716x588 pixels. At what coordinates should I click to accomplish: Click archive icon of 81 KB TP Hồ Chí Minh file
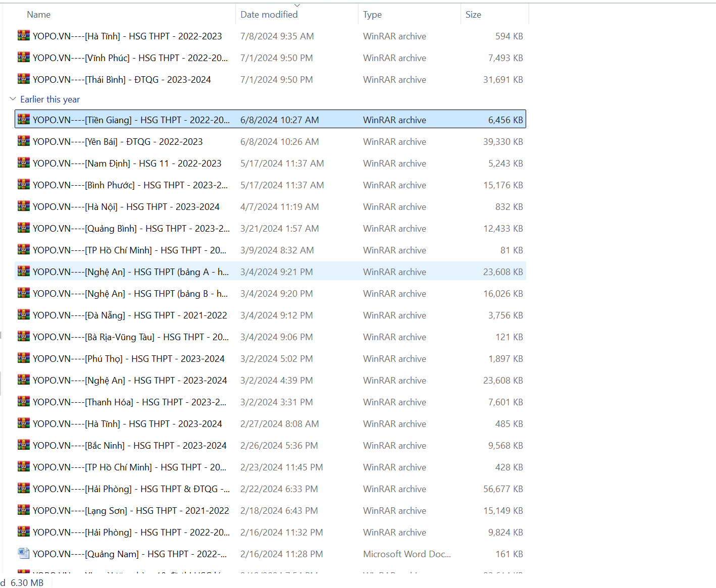(x=24, y=249)
